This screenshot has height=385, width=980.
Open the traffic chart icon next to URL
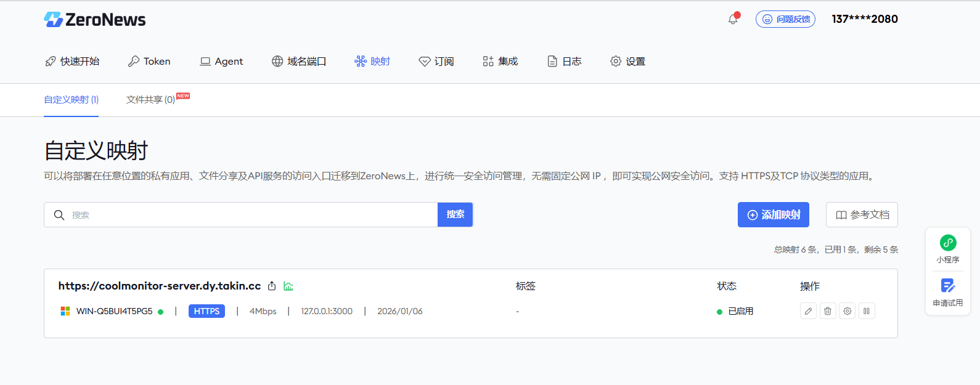(288, 286)
